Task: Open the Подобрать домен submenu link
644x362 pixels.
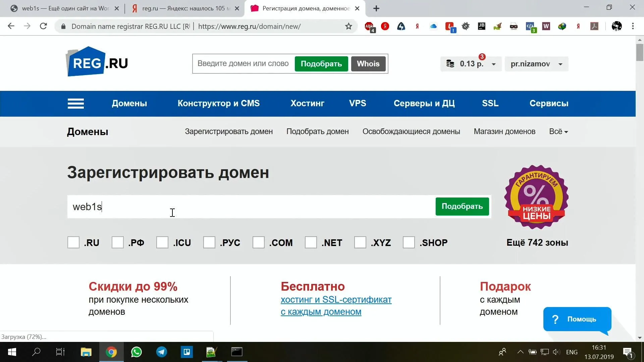Action: [317, 131]
